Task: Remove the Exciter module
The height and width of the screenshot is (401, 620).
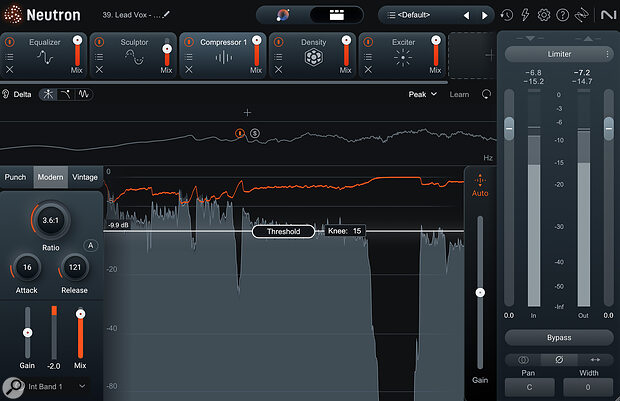Action: (368, 69)
